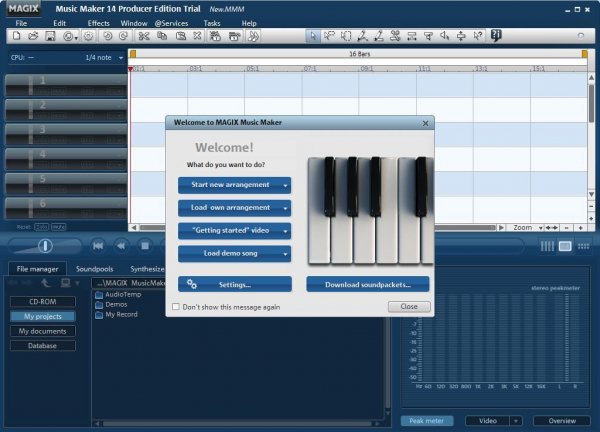Click the delete X toolbar icon

click(x=197, y=36)
